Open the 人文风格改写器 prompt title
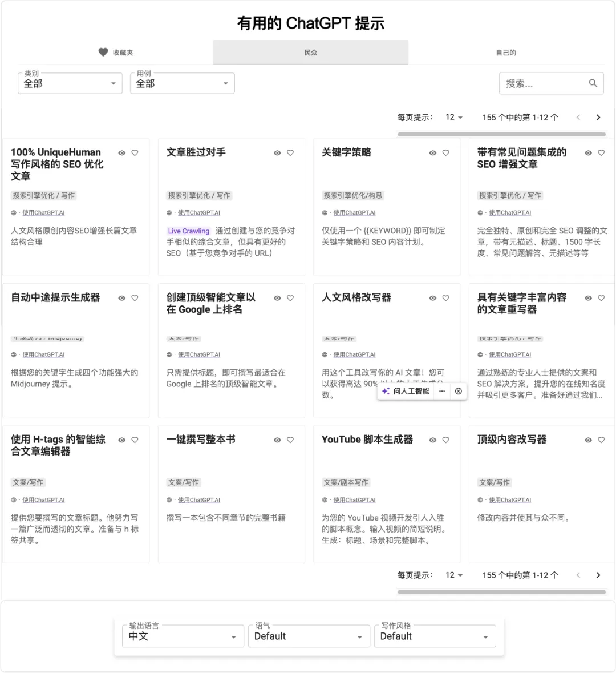 [x=356, y=297]
